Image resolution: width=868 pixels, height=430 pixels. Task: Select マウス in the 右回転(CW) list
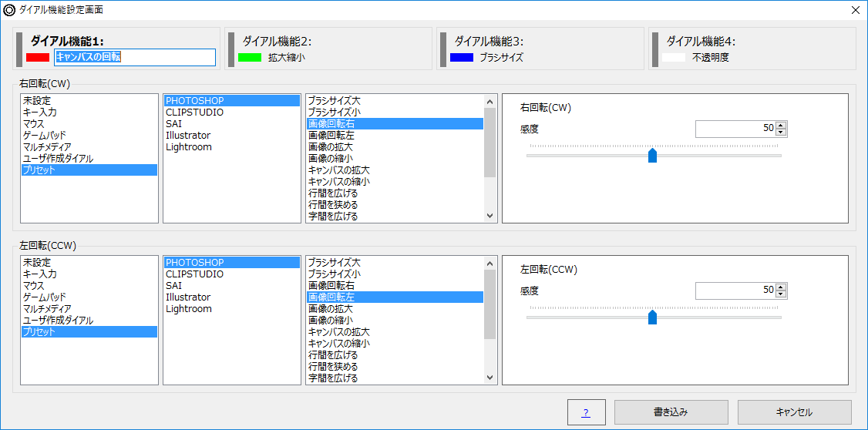tap(89, 124)
